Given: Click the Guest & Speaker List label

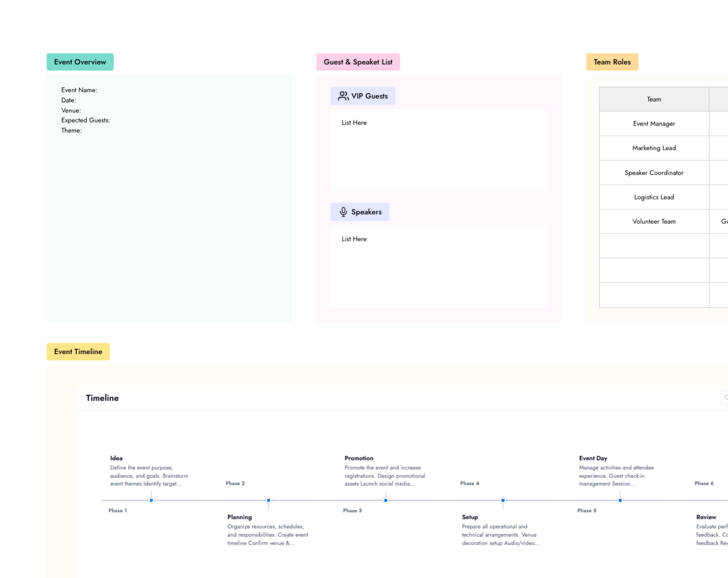Looking at the screenshot, I should (358, 62).
